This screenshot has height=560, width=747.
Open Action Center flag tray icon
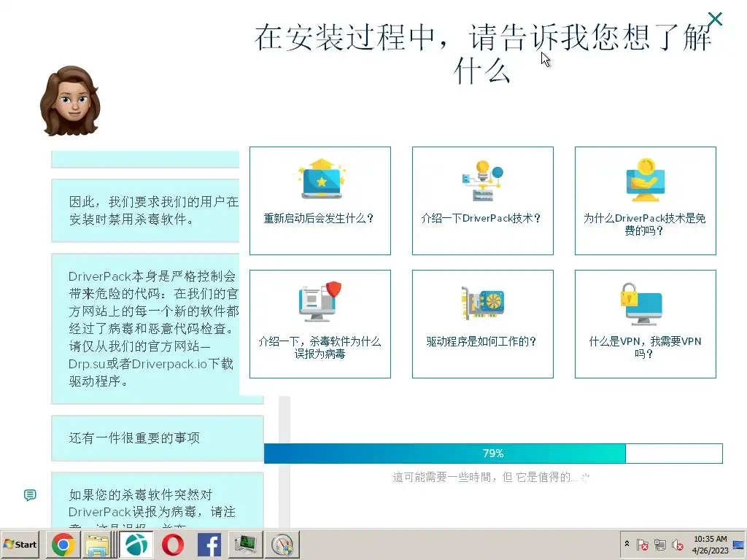point(642,544)
